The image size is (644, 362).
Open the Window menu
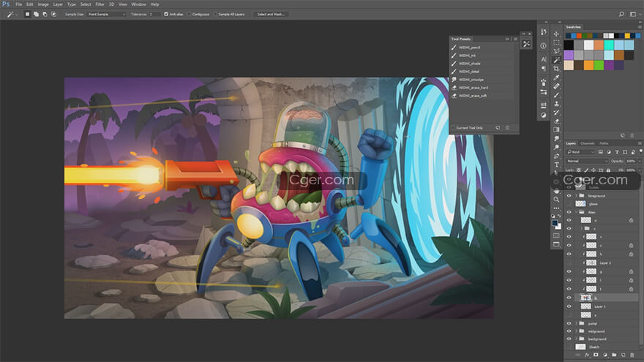[x=138, y=4]
